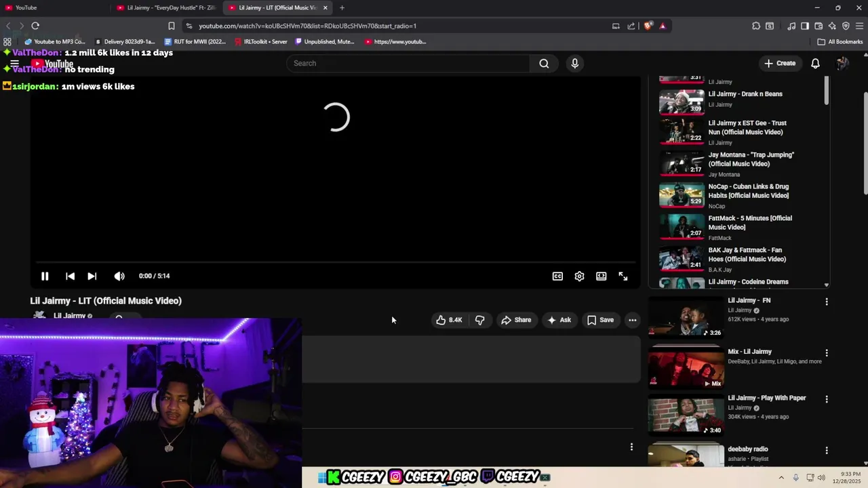Dislike the current video
Viewport: 868px width, 488px height.
pos(479,320)
